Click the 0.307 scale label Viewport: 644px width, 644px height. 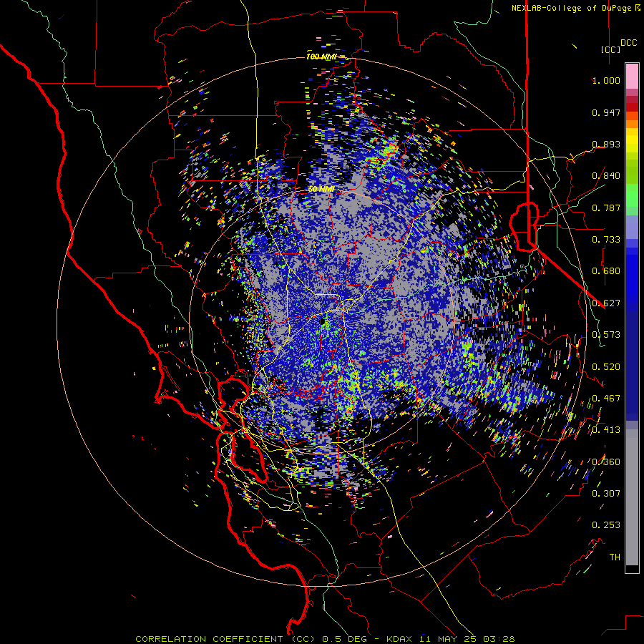[606, 494]
